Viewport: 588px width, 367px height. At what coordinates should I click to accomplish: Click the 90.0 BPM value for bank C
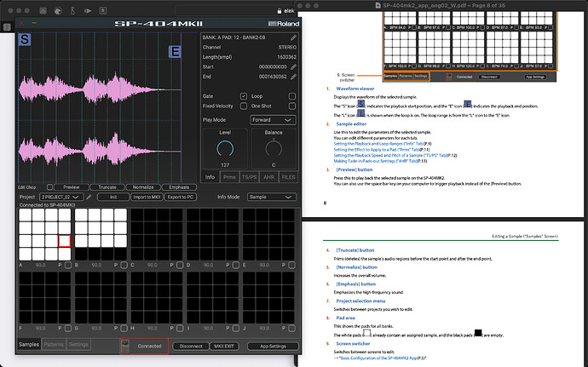click(153, 265)
